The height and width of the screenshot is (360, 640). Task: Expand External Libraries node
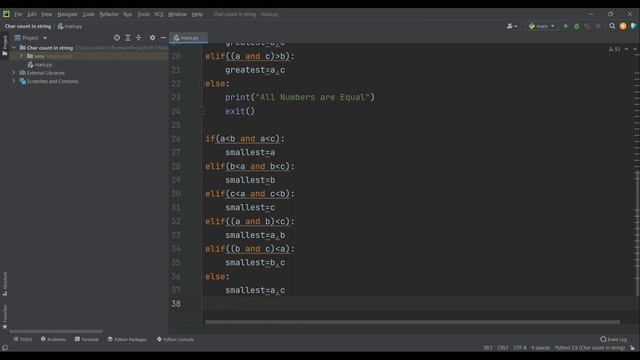tap(14, 73)
